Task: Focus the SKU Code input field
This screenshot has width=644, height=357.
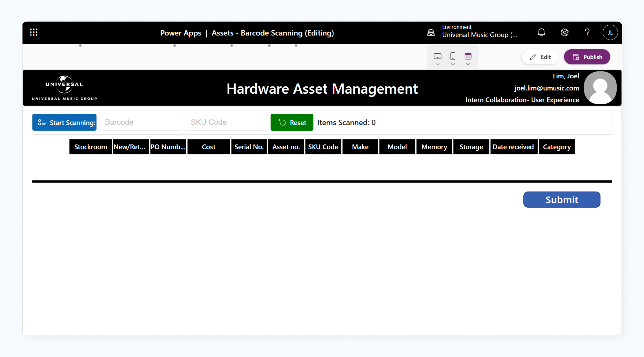Action: click(x=226, y=122)
